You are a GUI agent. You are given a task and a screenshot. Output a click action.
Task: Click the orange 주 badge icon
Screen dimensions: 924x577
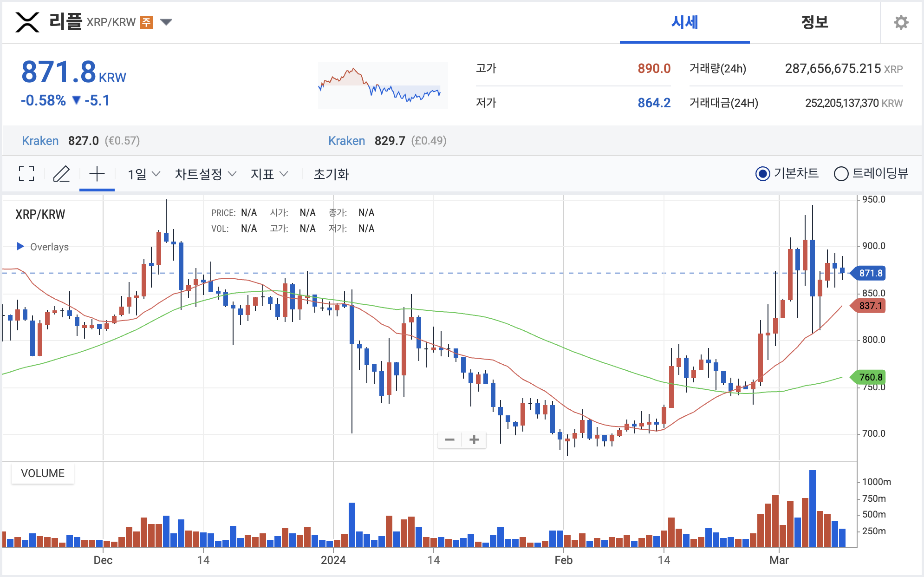[x=146, y=22]
